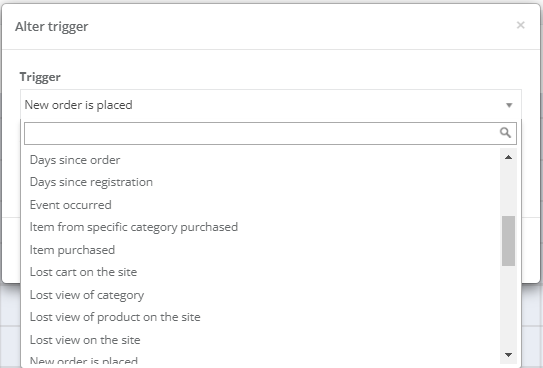Pick 'Lost view on the site'
Screen dimensions: 543x368
click(262, 340)
